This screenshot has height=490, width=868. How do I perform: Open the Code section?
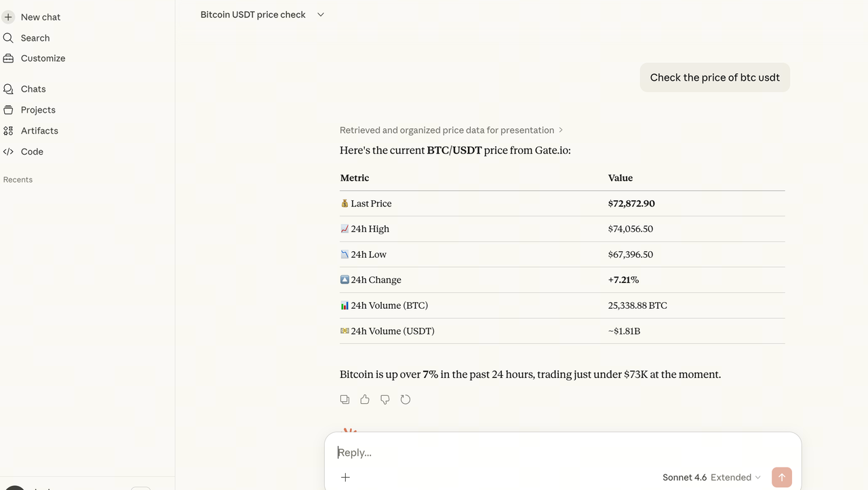pos(32,152)
